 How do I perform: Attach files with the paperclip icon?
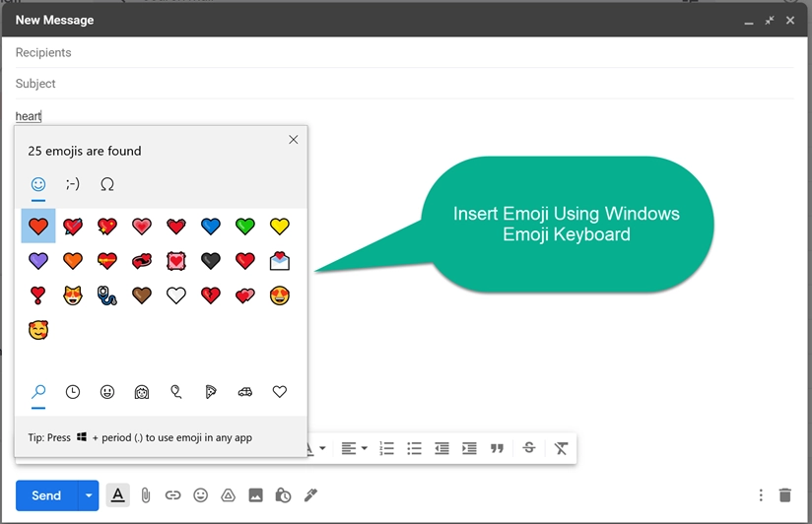146,495
